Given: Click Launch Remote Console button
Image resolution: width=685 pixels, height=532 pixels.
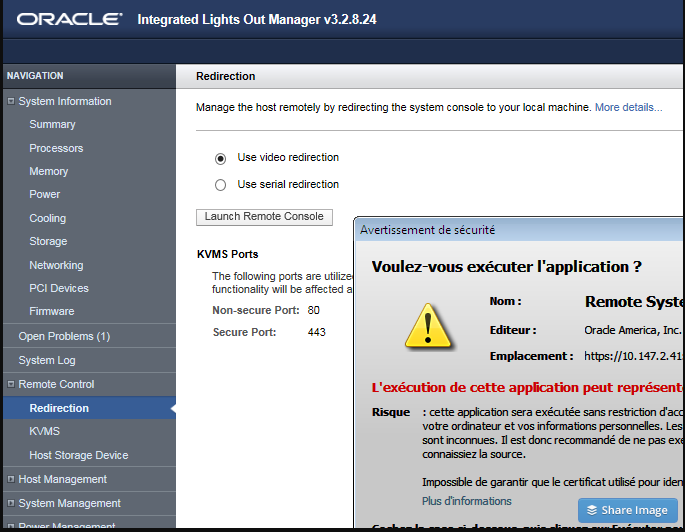Looking at the screenshot, I should pos(264,217).
